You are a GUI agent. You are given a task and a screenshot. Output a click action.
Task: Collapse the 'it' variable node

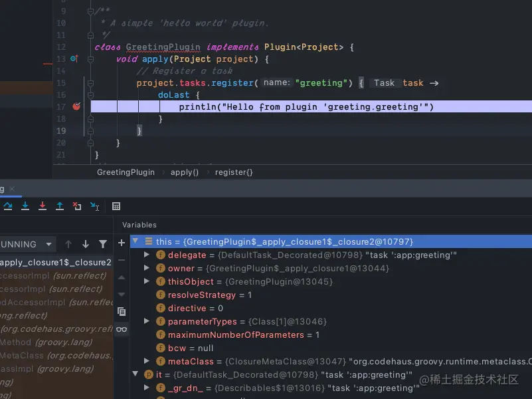tap(135, 374)
